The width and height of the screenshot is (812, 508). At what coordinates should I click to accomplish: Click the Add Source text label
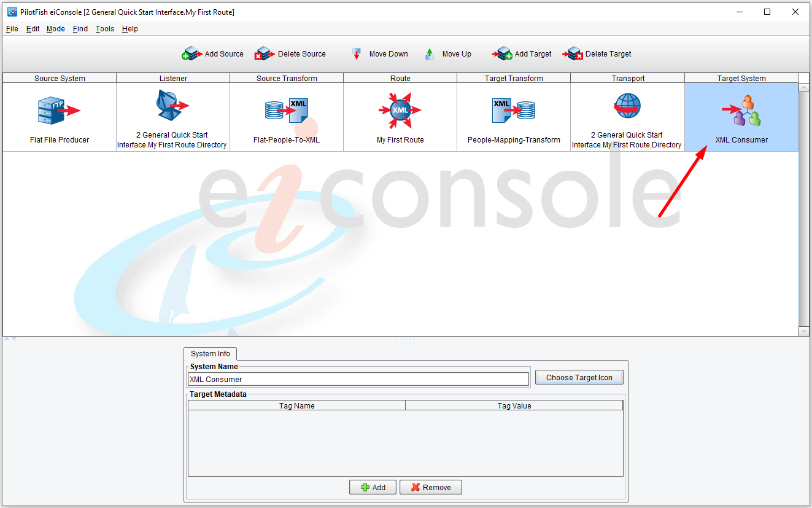(x=224, y=54)
